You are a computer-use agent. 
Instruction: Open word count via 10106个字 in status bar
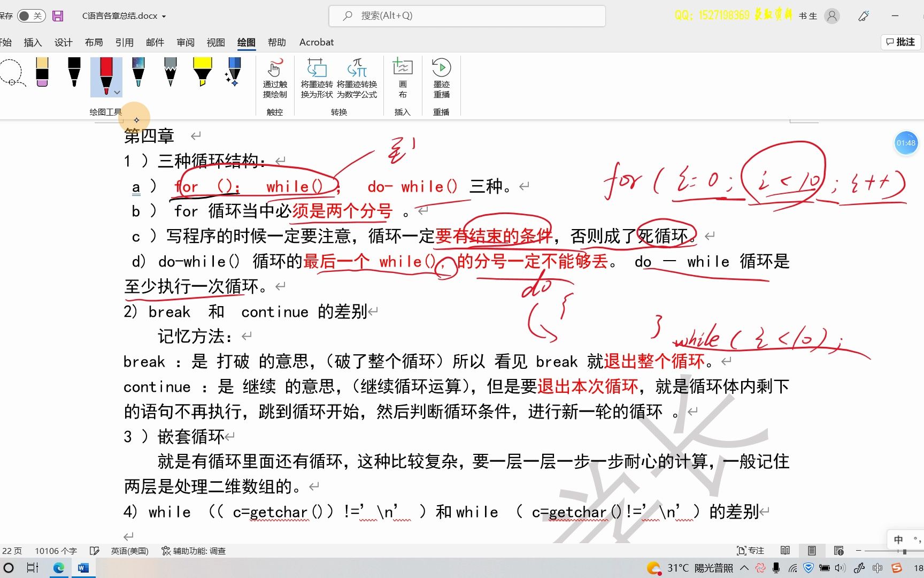[x=56, y=550]
